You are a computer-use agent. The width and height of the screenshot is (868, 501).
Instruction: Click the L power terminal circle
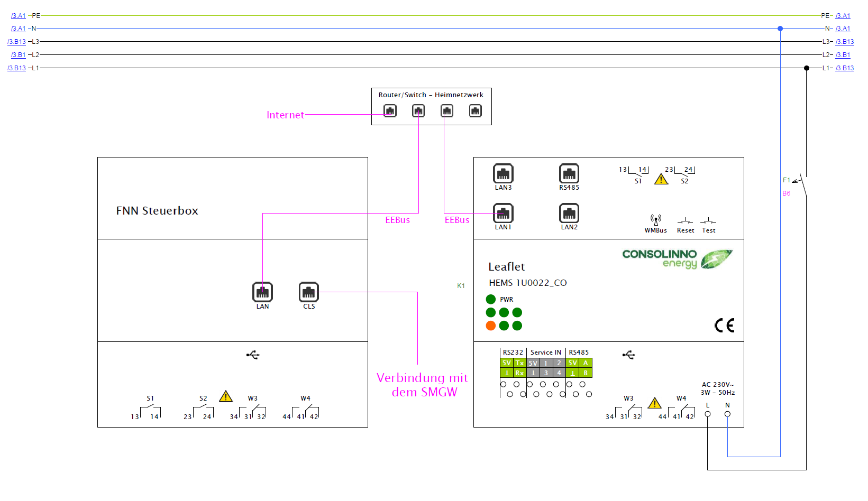[708, 414]
